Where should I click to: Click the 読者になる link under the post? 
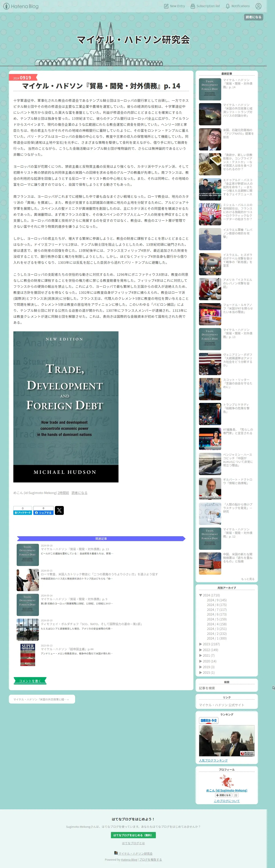(x=80, y=493)
